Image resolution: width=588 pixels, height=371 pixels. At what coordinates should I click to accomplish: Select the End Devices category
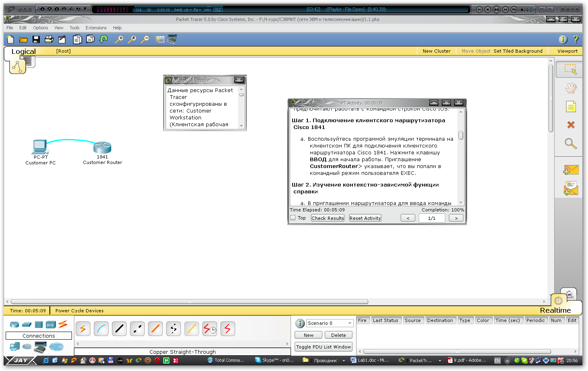tap(14, 346)
